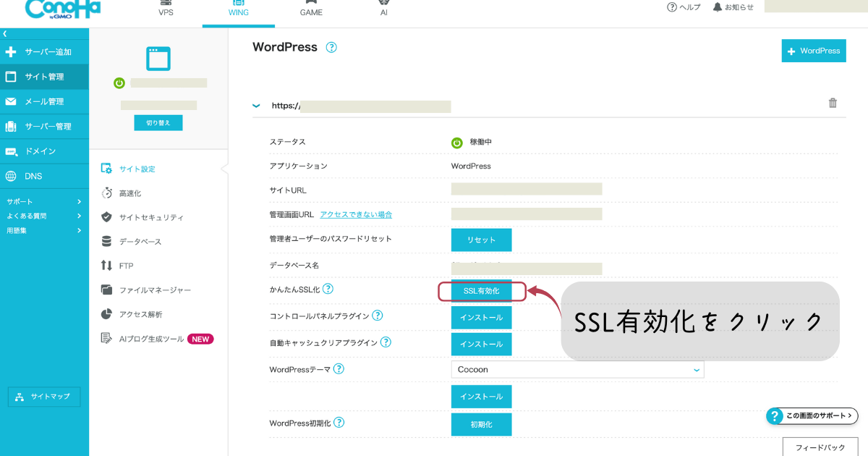Delete the site with the trash icon
Viewport: 868px width, 456px height.
pyautogui.click(x=833, y=103)
